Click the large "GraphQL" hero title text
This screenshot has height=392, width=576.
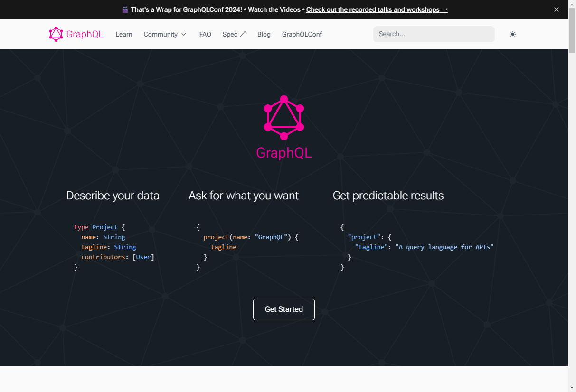tap(284, 153)
